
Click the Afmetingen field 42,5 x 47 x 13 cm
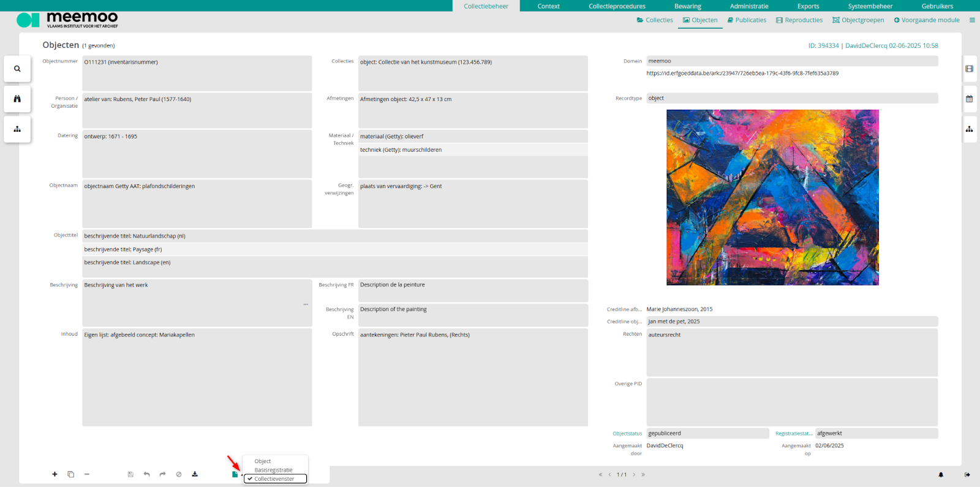473,110
